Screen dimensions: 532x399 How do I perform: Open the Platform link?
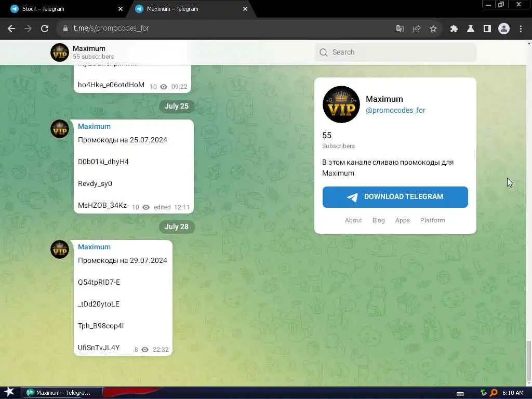432,220
